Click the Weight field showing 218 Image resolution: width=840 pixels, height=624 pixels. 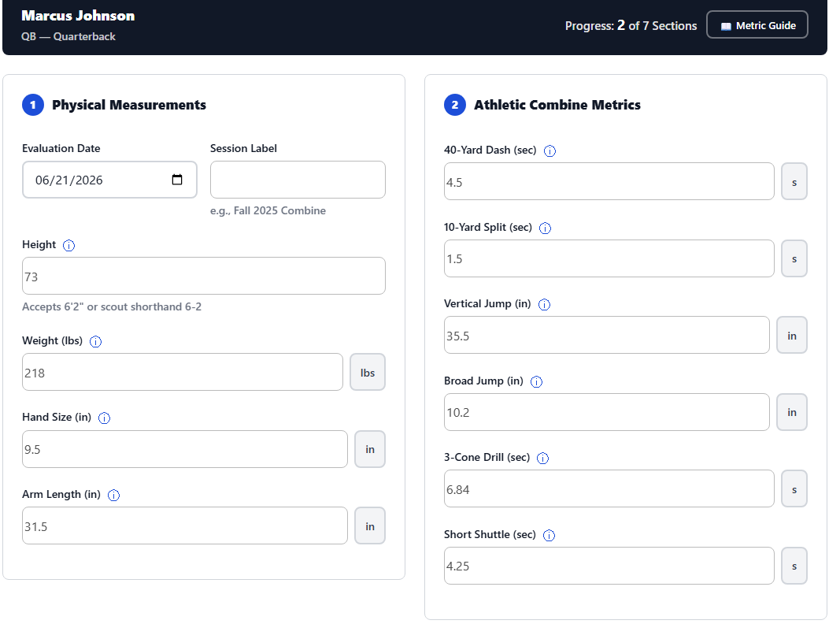(x=182, y=372)
